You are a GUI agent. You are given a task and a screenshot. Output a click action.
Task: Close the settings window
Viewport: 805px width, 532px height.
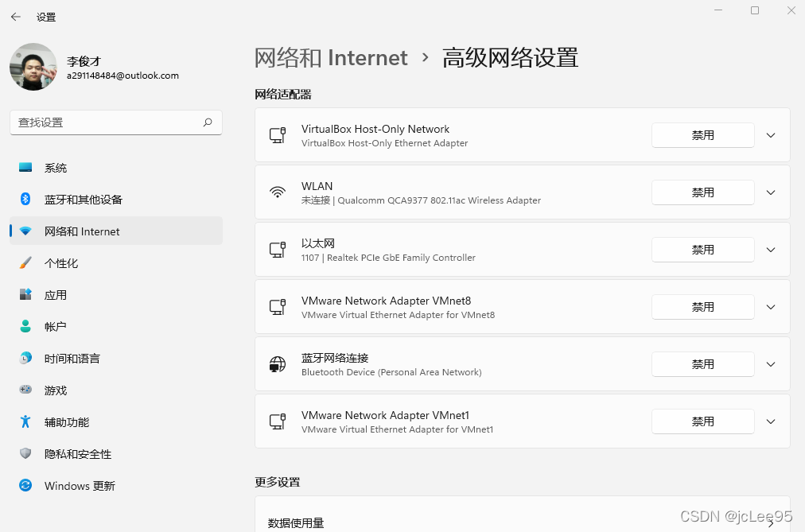point(791,10)
